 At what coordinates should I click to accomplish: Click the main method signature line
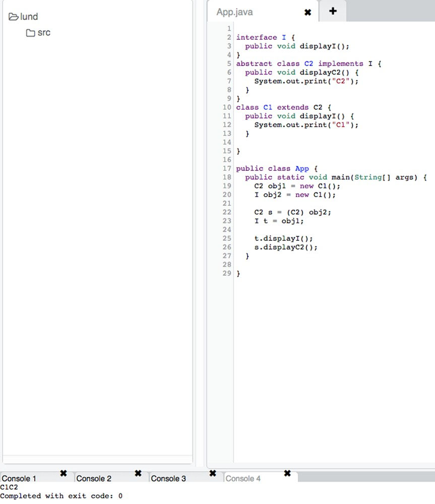336,177
